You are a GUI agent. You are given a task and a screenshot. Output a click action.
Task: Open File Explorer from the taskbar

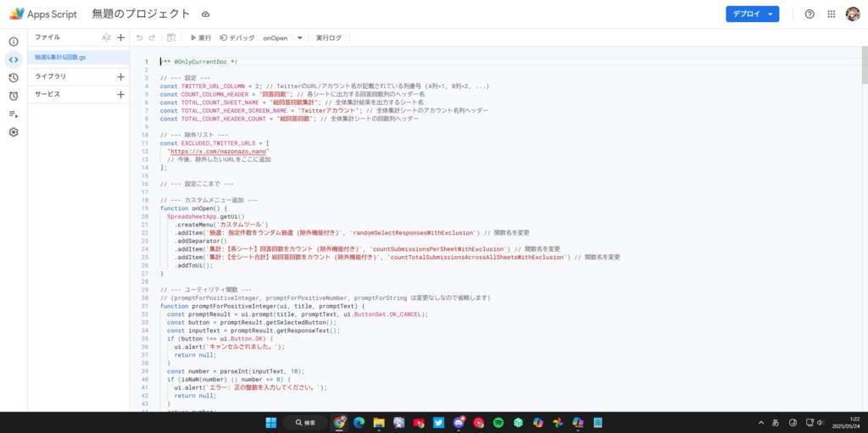click(x=379, y=423)
